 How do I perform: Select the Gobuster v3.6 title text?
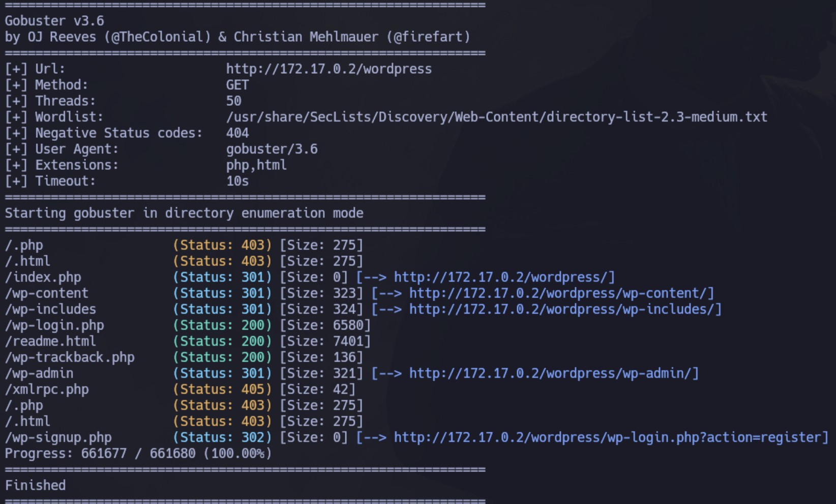(x=54, y=21)
